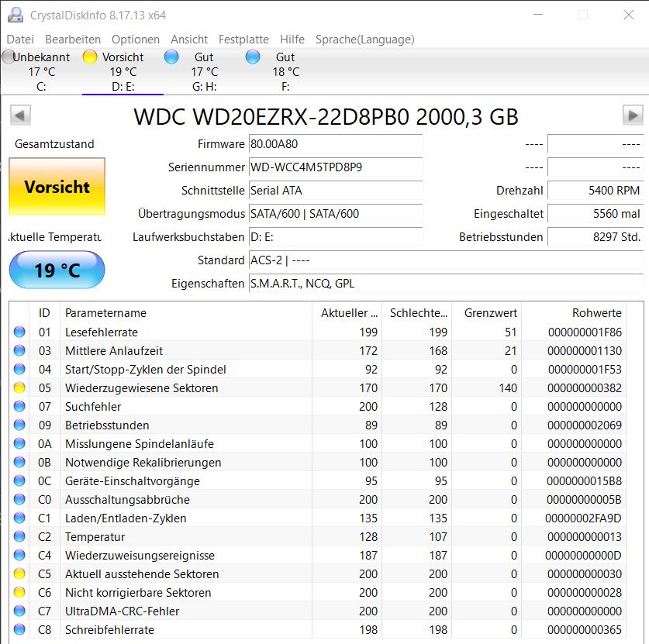Select the Wiederzugewiesene Sektoren parameter name
This screenshot has width=649, height=644.
(142, 388)
